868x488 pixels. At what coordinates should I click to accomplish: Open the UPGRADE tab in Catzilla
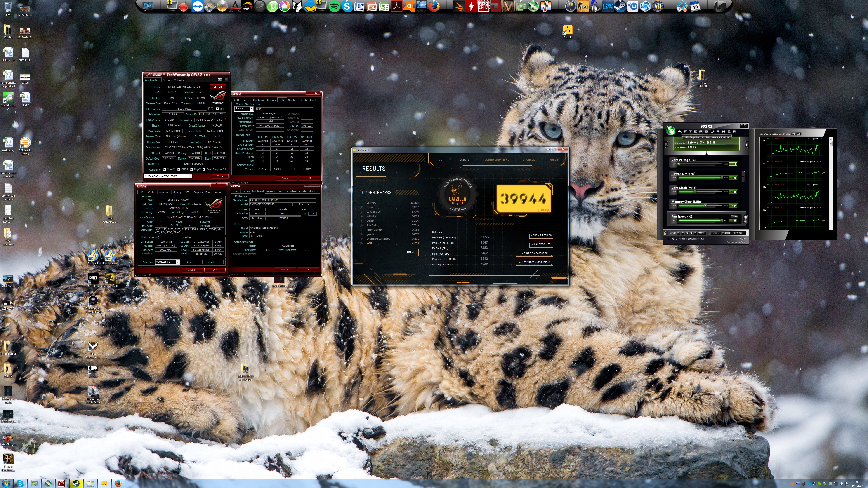pos(528,160)
